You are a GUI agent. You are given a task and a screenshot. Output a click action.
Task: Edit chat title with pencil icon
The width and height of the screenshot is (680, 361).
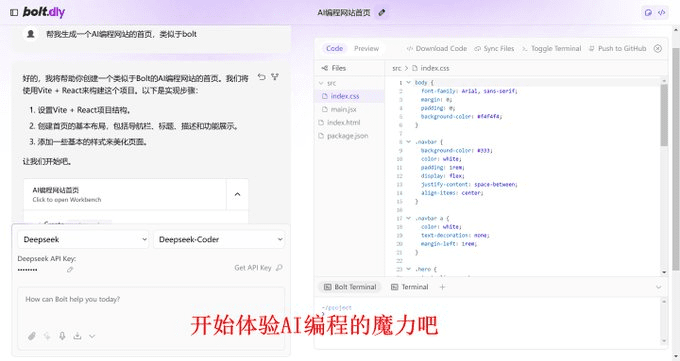click(x=382, y=13)
